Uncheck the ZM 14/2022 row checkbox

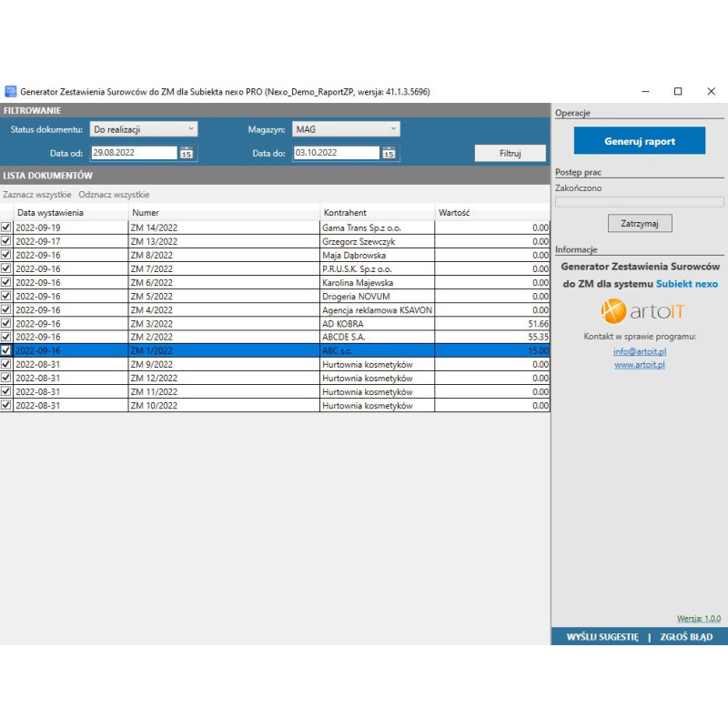click(x=6, y=227)
